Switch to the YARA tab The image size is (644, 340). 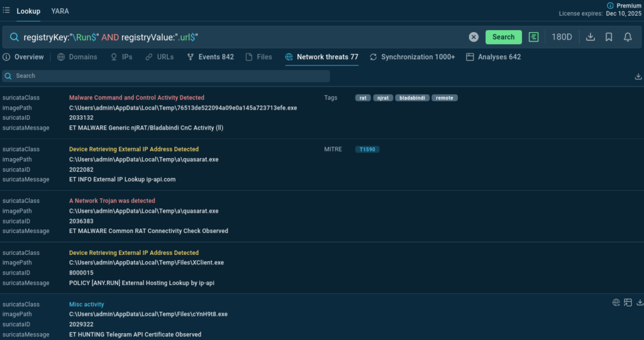tap(60, 11)
